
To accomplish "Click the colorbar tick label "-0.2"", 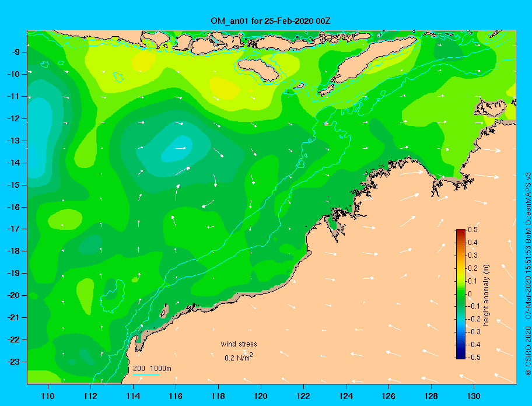I will (x=474, y=319).
